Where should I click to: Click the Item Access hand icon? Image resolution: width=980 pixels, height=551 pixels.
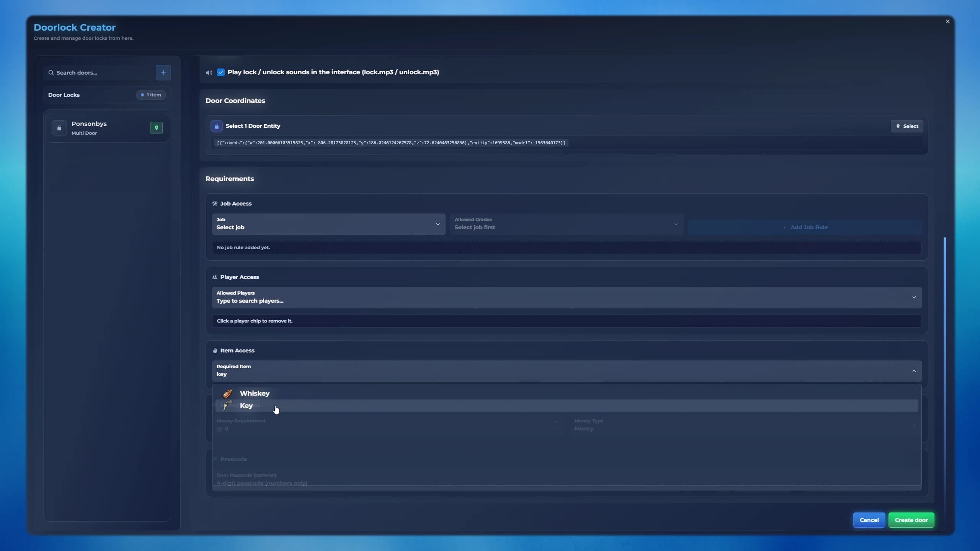[215, 350]
